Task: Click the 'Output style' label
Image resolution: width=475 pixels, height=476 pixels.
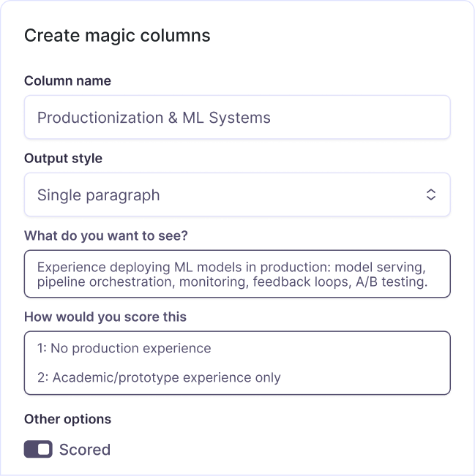Action: (63, 158)
